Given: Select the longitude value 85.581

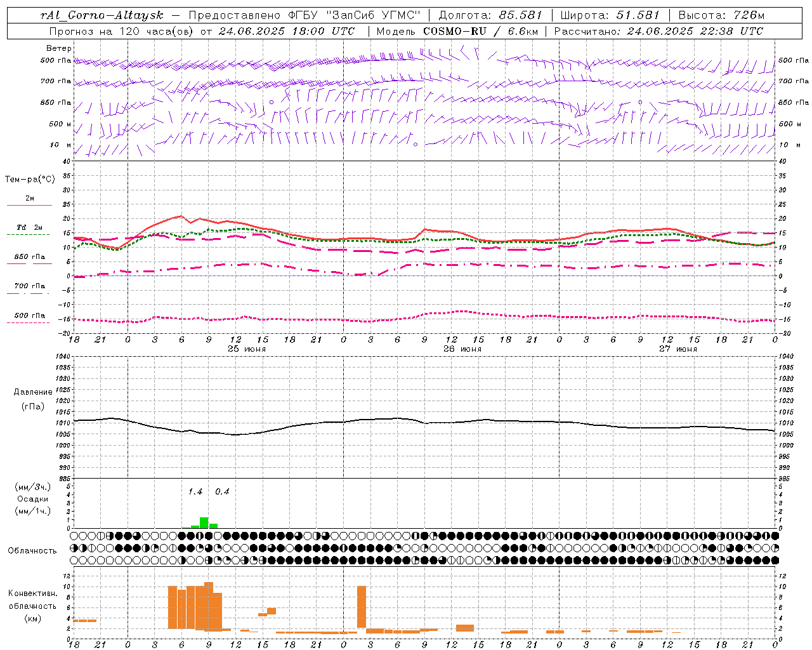Looking at the screenshot, I should point(521,15).
